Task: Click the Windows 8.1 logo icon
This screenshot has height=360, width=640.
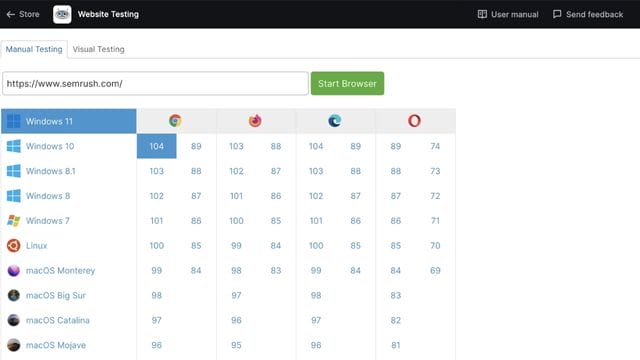Action: 14,171
